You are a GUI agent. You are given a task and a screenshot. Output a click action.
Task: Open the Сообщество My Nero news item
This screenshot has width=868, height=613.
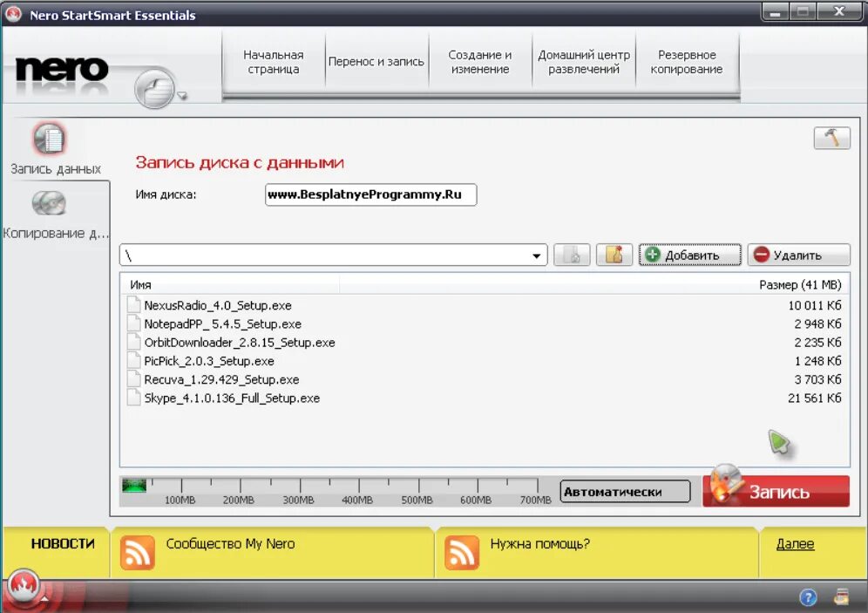[230, 544]
